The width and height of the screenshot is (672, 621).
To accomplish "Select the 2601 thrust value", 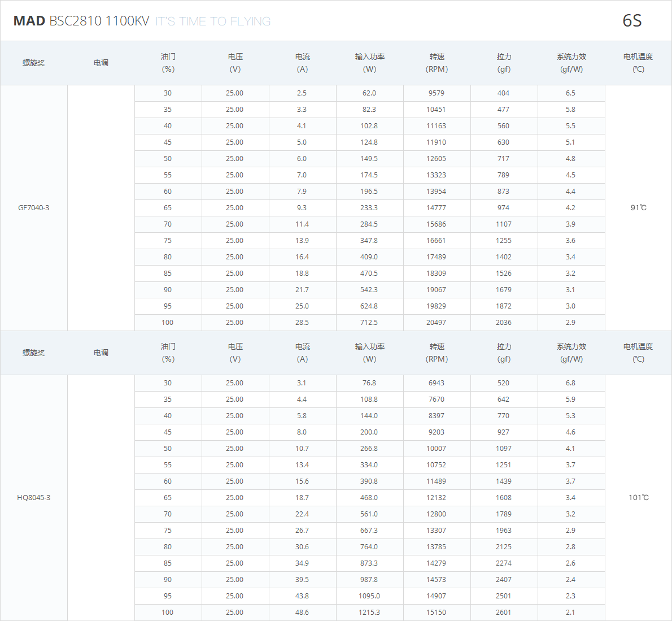I will click(x=504, y=613).
